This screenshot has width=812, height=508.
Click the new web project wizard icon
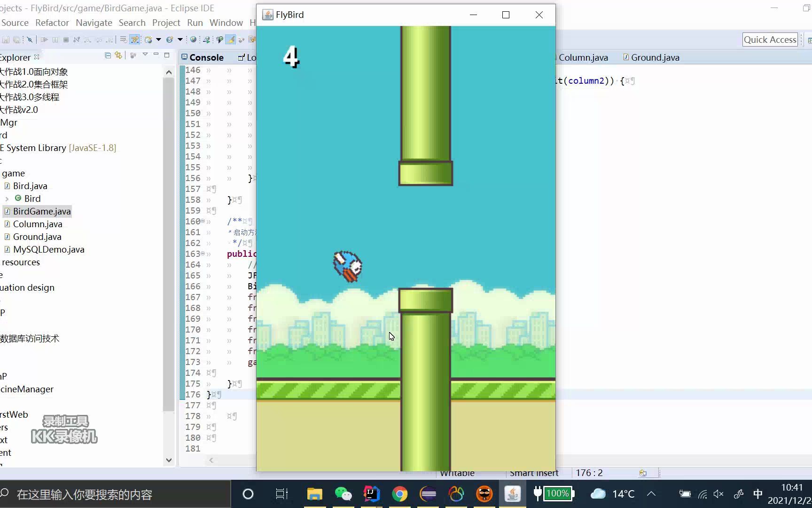pyautogui.click(x=148, y=40)
